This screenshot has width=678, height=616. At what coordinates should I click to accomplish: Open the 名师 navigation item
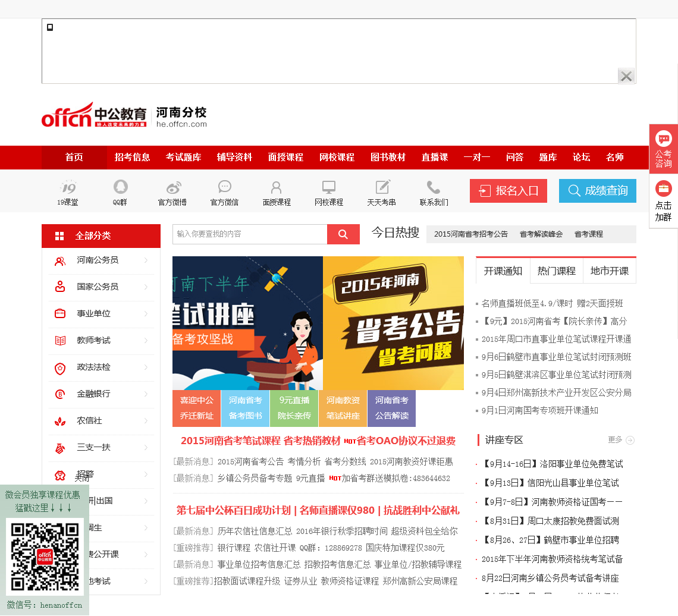click(614, 158)
